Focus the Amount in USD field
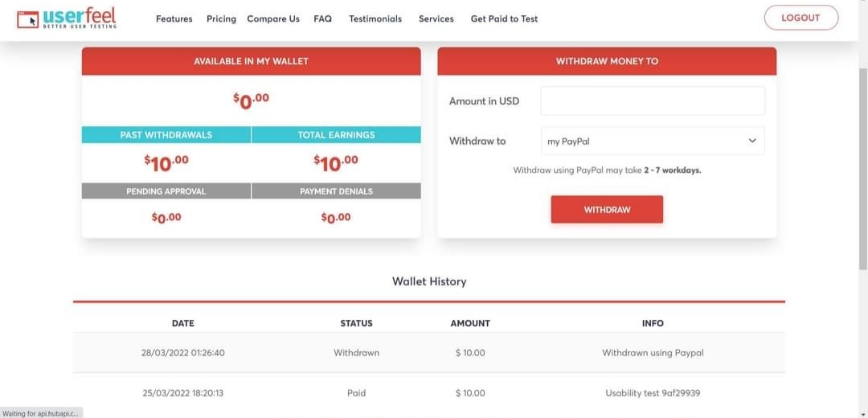The height and width of the screenshot is (418, 868). pyautogui.click(x=653, y=101)
